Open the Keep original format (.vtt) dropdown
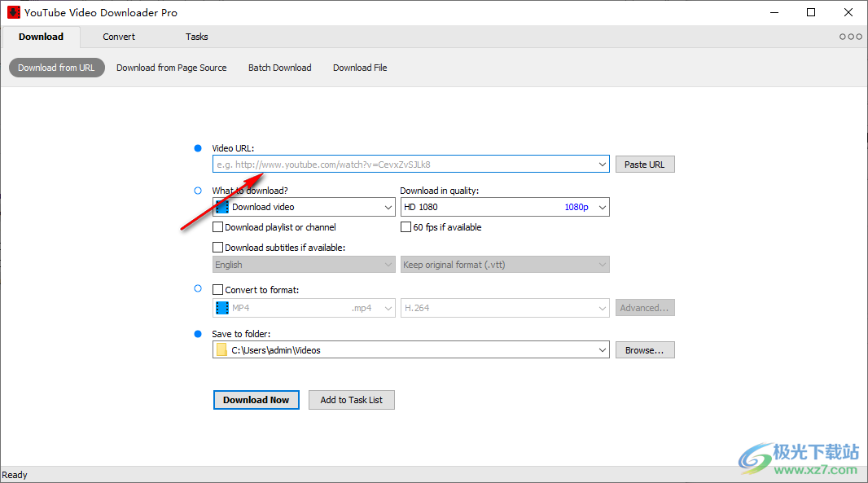This screenshot has width=868, height=483. coord(505,265)
